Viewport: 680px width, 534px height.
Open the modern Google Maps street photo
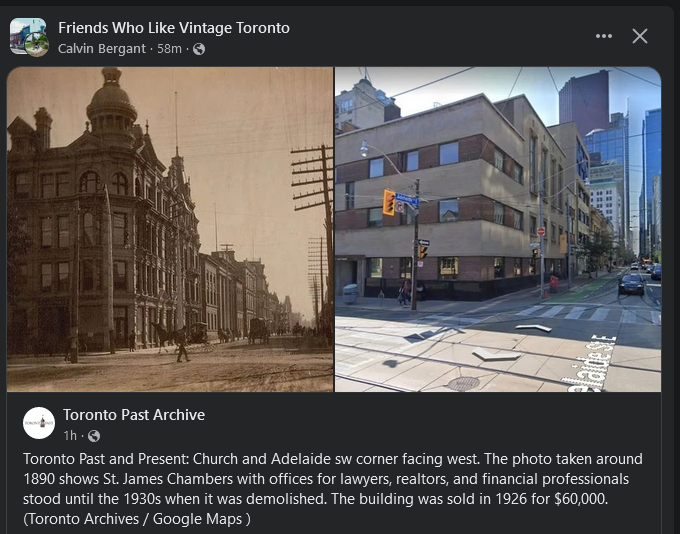tap(498, 229)
